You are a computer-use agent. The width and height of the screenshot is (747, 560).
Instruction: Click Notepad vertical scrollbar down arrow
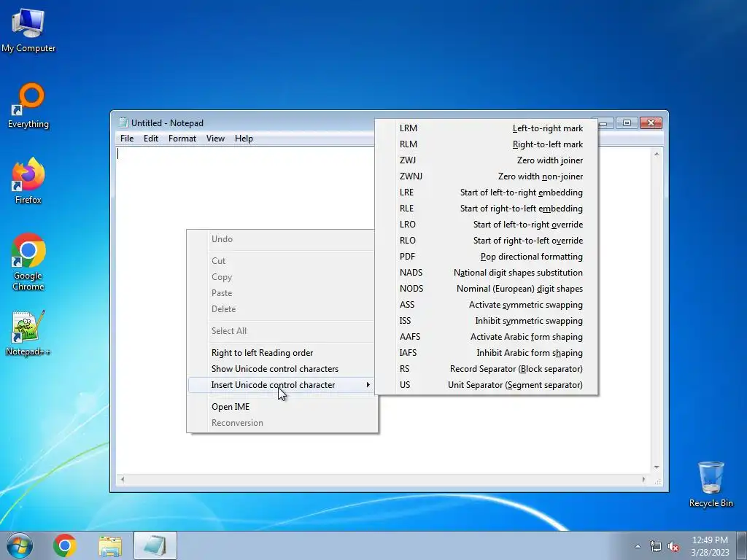(657, 467)
